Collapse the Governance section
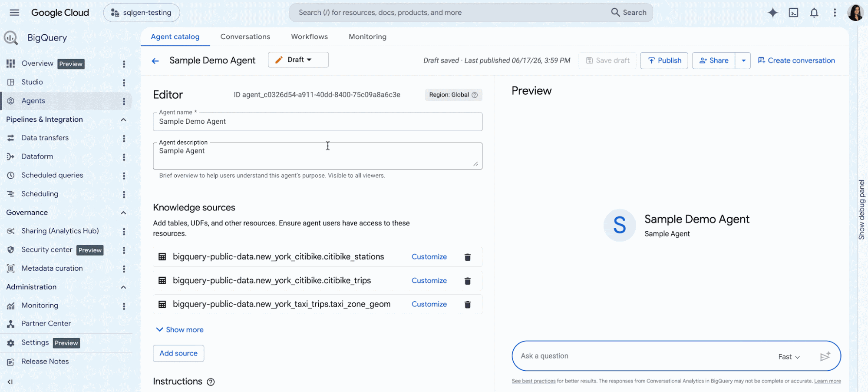 [123, 213]
